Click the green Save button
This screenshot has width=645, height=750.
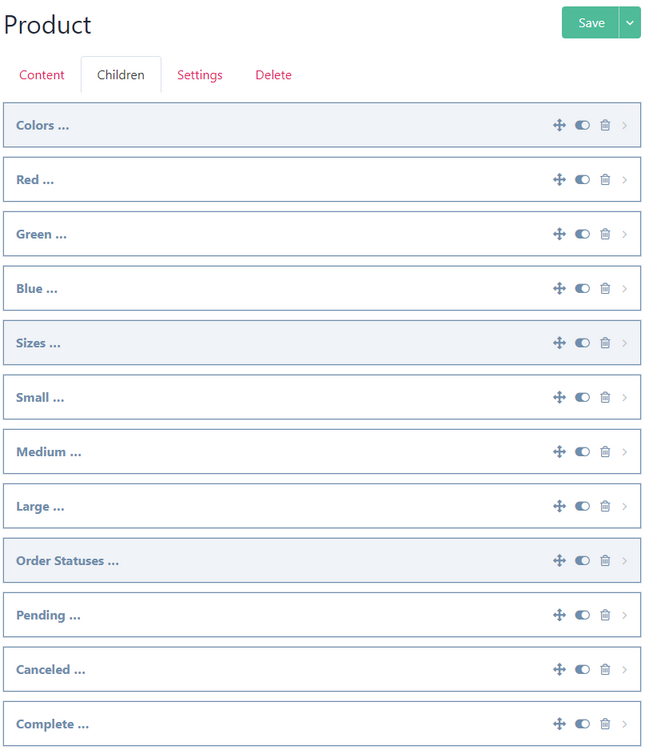click(x=591, y=23)
